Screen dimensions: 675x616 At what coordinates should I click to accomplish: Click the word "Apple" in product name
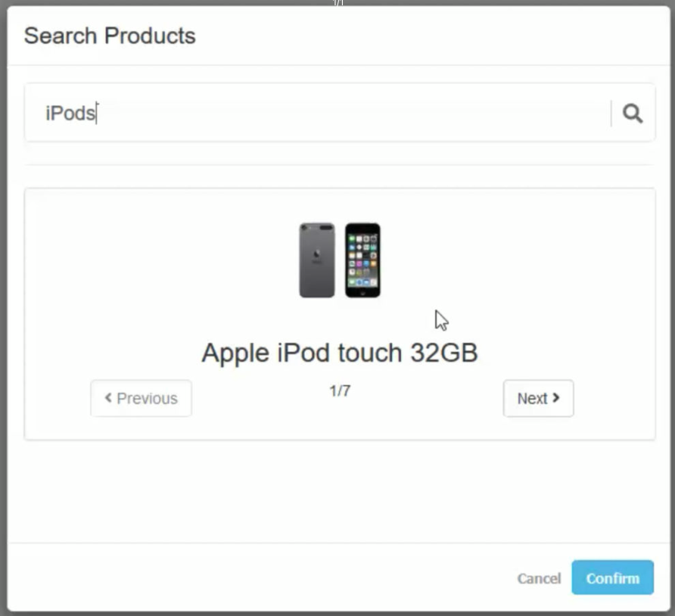(235, 353)
